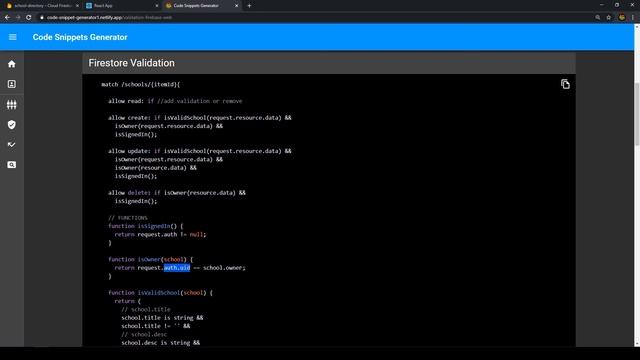Click 'return request.auth != null;' line
Viewport: 640px width, 360px height.
160,234
